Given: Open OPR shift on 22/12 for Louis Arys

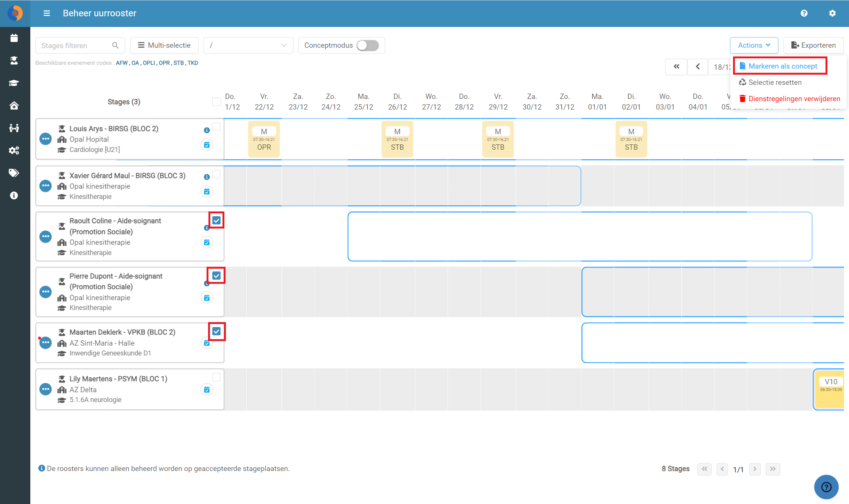Looking at the screenshot, I should click(x=264, y=139).
